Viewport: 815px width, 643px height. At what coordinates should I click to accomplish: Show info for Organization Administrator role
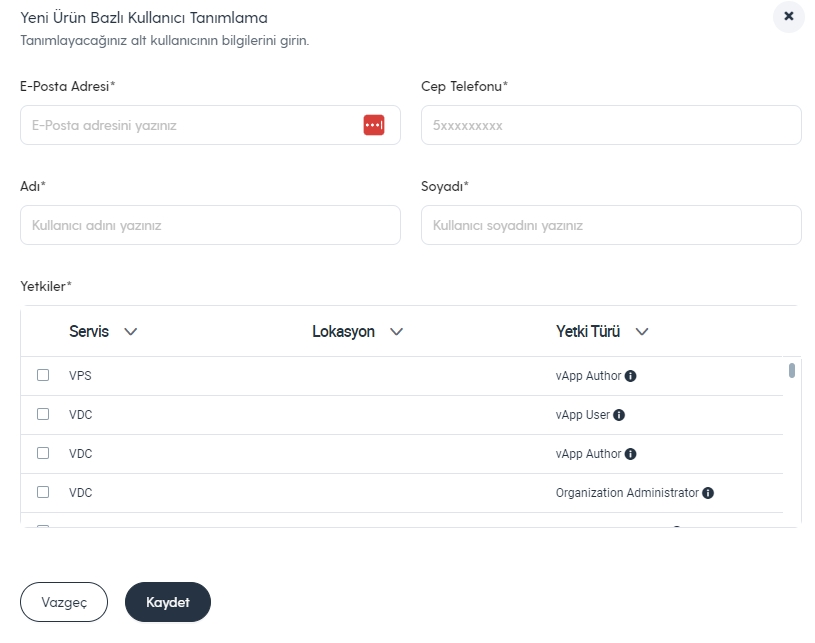(x=708, y=493)
